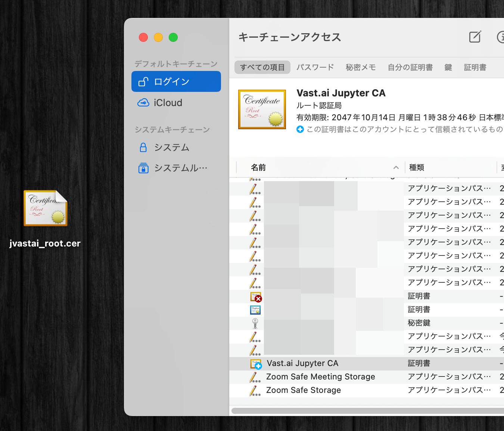Click the Vast.ai Jupyter CA row icon
The height and width of the screenshot is (431, 504).
point(256,364)
